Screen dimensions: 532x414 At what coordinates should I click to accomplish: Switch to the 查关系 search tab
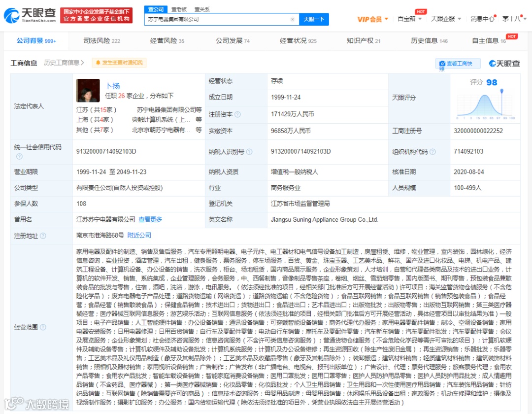(x=202, y=9)
